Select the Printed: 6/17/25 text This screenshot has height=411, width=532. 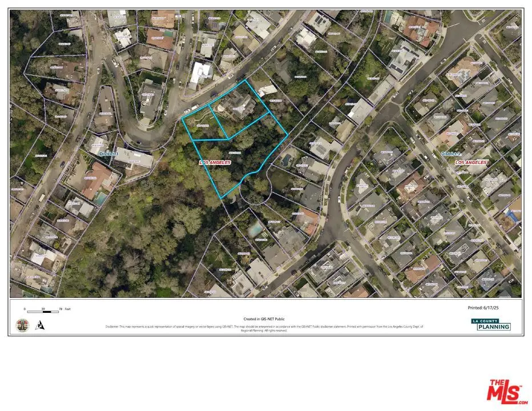click(x=483, y=307)
